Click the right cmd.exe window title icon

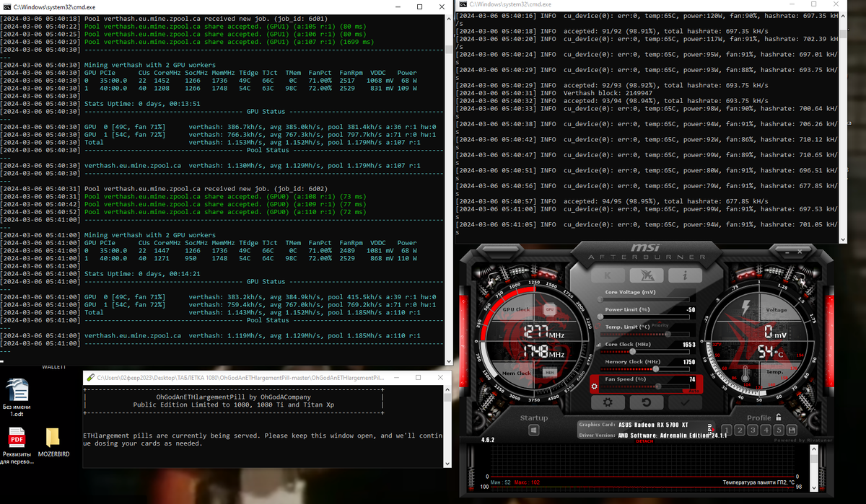point(462,5)
